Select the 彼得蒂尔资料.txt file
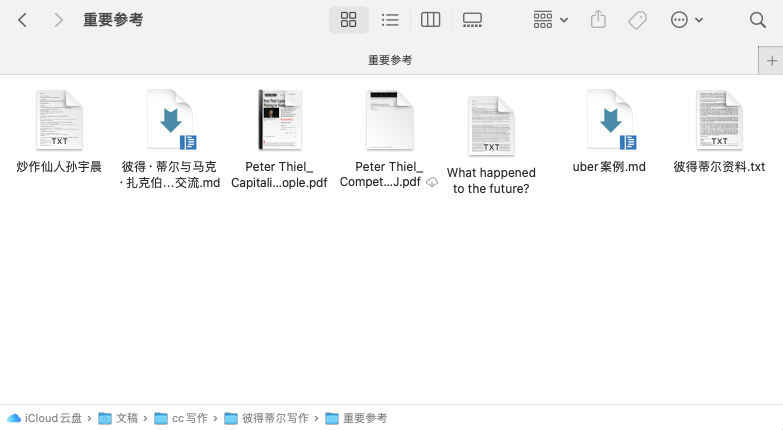Image resolution: width=783 pixels, height=430 pixels. 719,120
